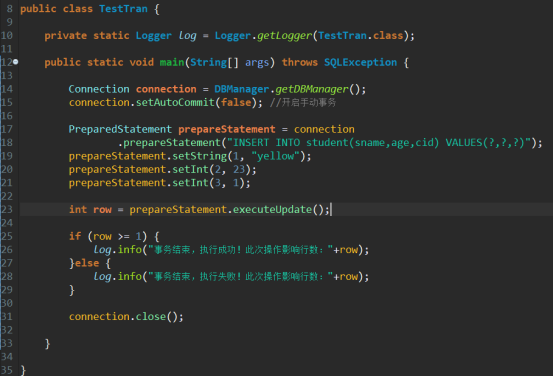554x377 pixels.
Task: Click the else keyword on line 27
Action: click(87, 263)
